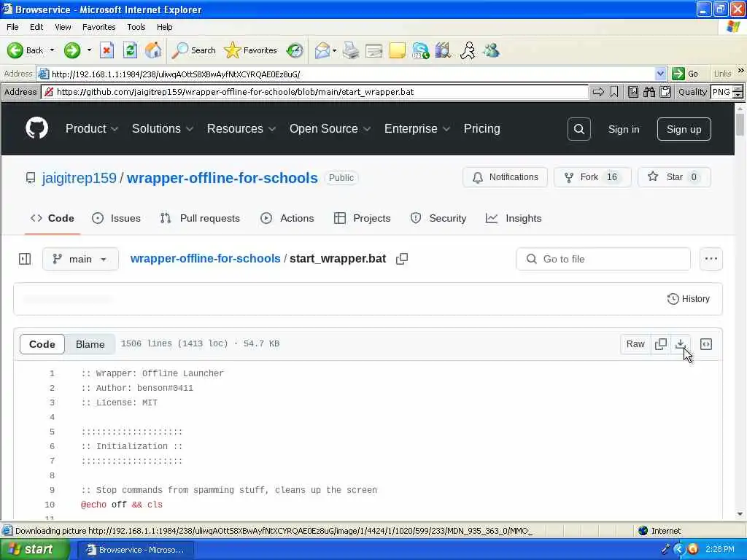
Task: Expand the Open Source menu on GitHub
Action: pyautogui.click(x=330, y=128)
